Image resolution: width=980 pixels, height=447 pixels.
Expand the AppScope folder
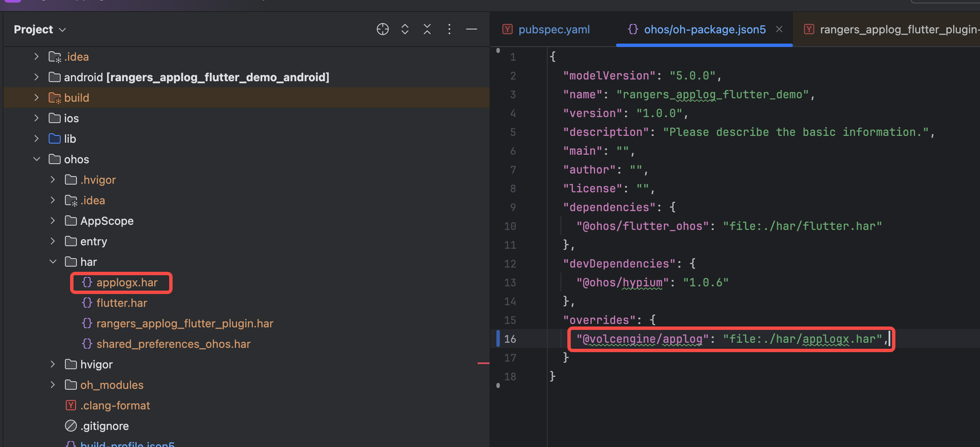[53, 221]
